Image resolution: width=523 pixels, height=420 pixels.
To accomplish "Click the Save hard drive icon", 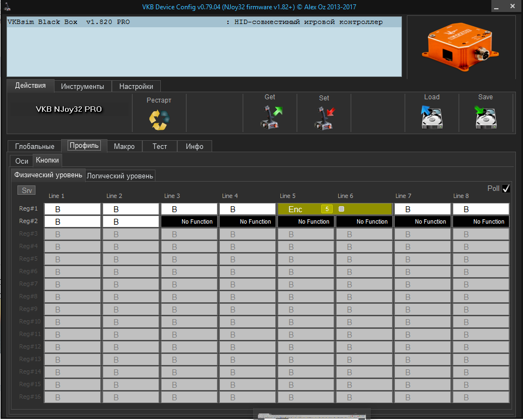I will 485,117.
